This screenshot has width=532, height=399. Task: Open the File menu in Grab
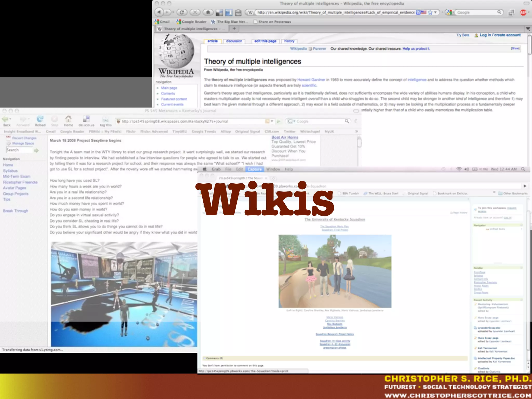coord(228,169)
